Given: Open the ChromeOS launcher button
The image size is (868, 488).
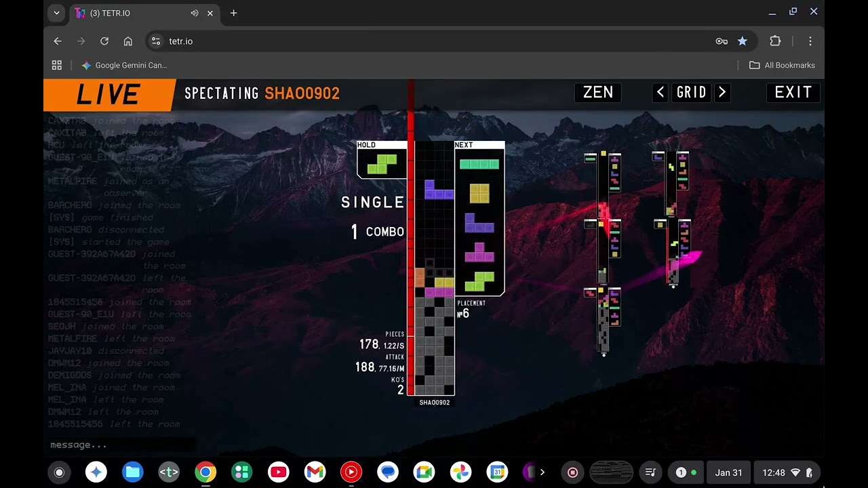Looking at the screenshot, I should [x=59, y=472].
